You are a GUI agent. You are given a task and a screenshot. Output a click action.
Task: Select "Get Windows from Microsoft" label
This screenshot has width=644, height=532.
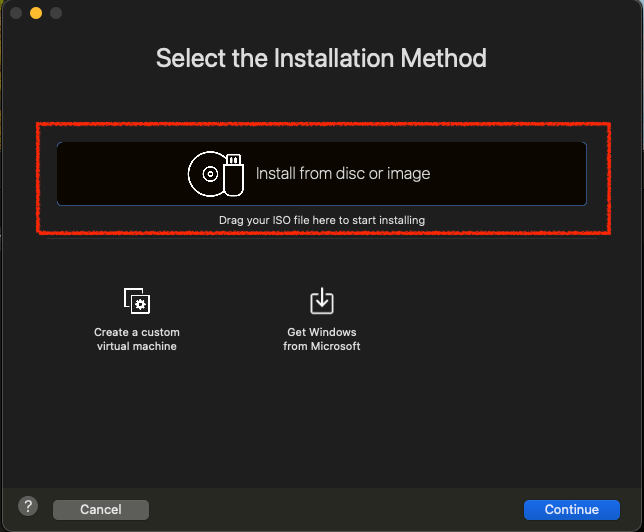point(321,339)
